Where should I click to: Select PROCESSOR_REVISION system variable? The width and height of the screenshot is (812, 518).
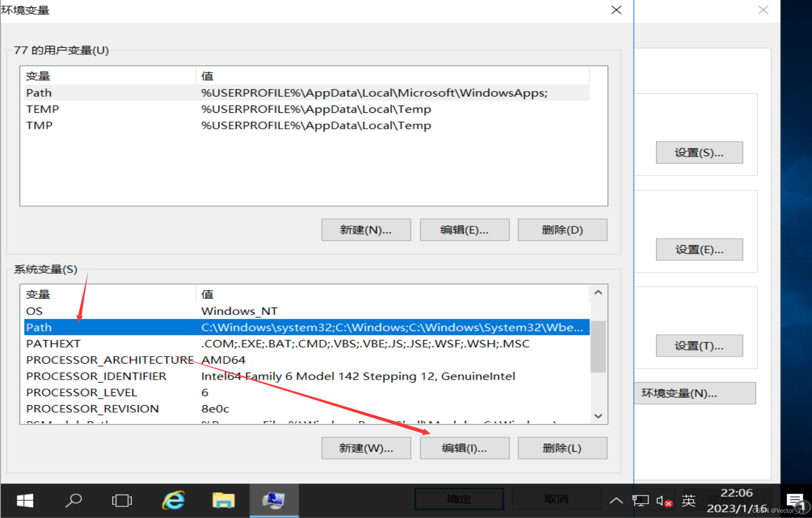(307, 409)
